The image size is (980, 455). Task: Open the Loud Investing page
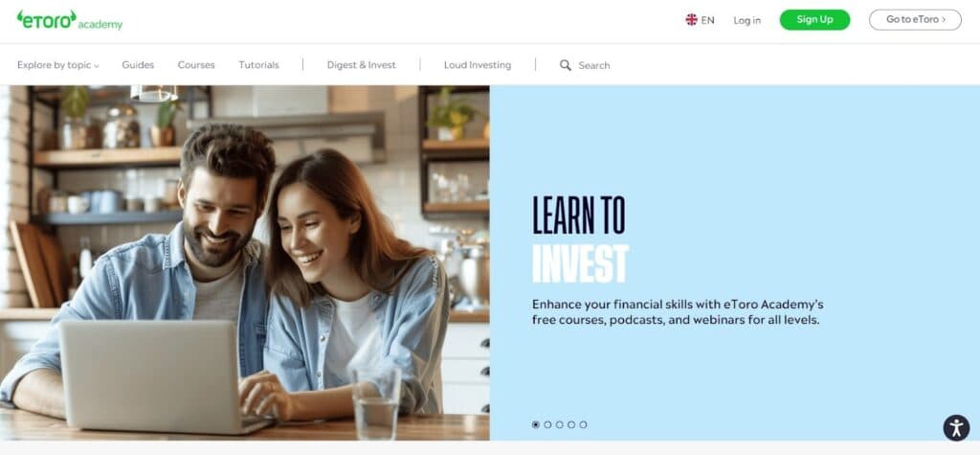tap(478, 65)
